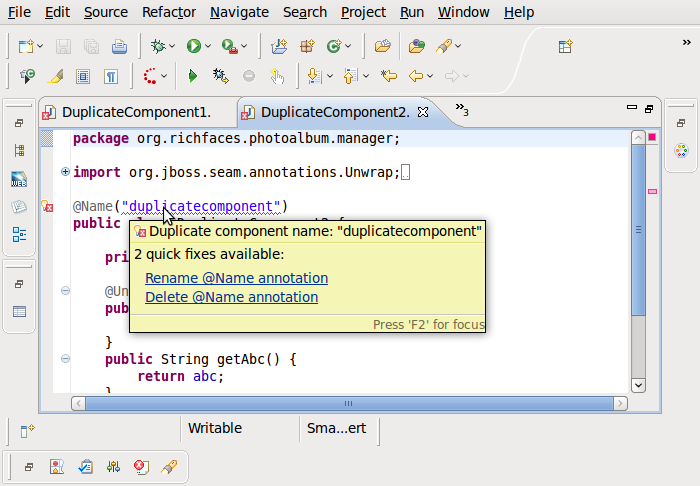Open the Refactor menu

(x=169, y=12)
